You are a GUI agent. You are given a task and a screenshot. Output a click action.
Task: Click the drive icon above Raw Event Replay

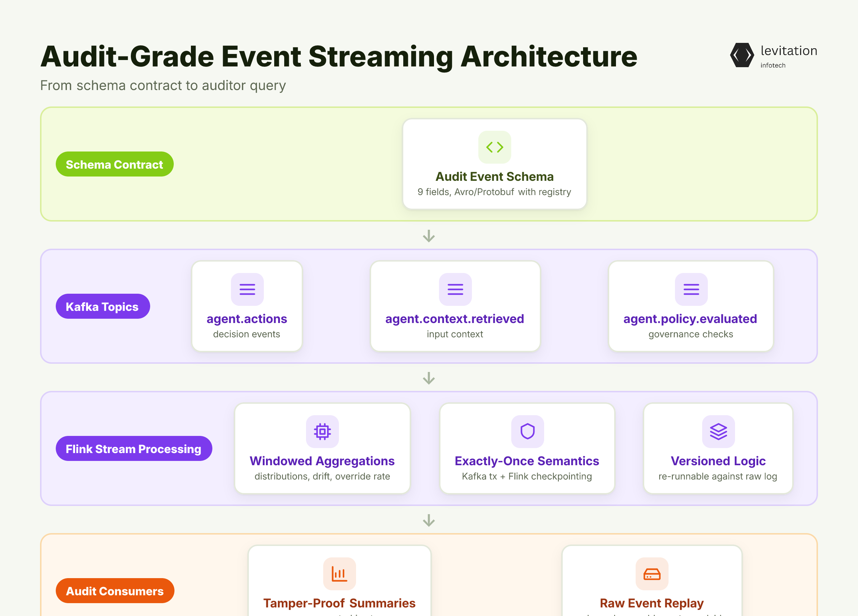coord(652,573)
